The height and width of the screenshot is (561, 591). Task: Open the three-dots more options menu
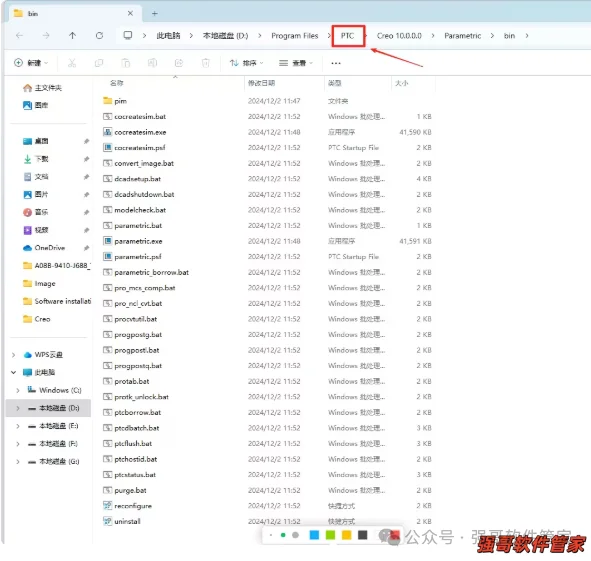[x=336, y=63]
